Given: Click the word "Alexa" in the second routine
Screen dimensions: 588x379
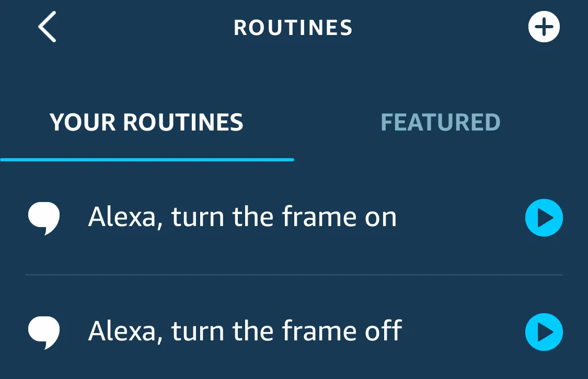Looking at the screenshot, I should (x=122, y=331).
